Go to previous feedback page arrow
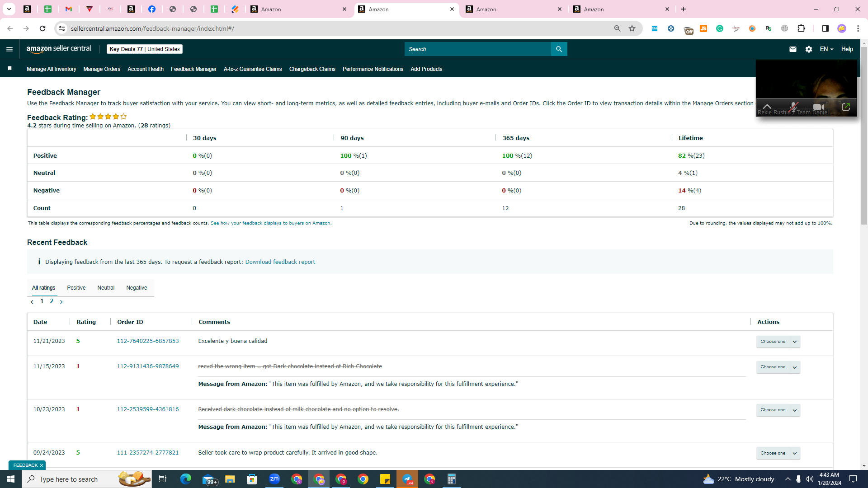 (x=32, y=302)
